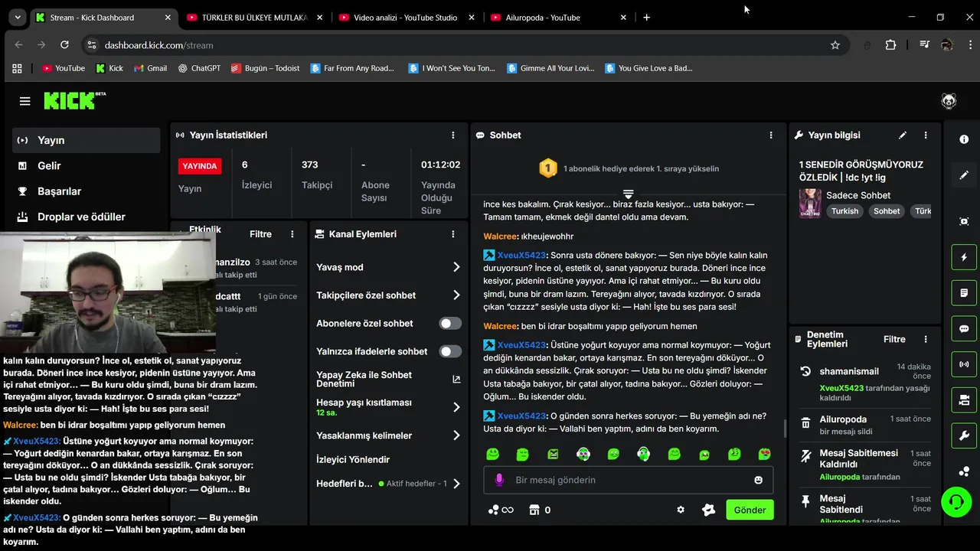Viewport: 980px width, 551px height.
Task: Open chat settings gear icon
Action: [x=681, y=510]
